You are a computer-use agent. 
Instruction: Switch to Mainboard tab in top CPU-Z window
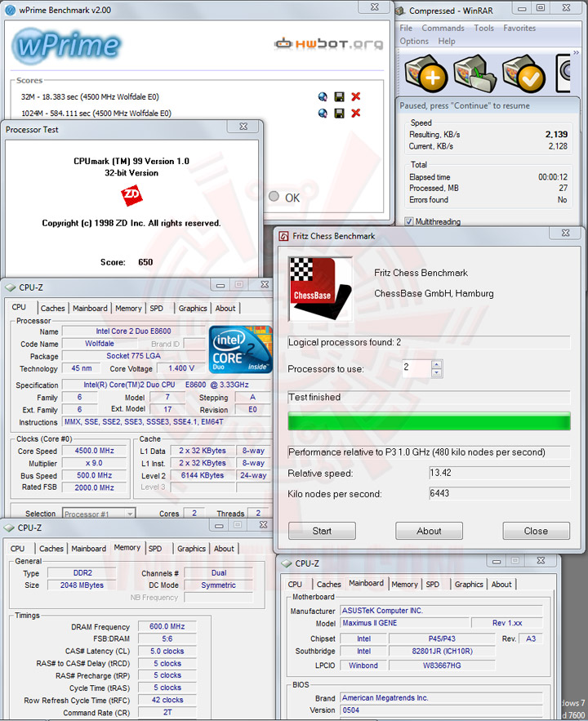pos(90,308)
